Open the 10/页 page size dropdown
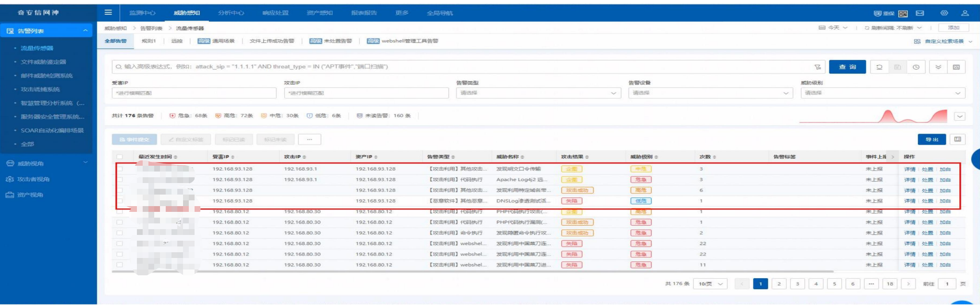The width and height of the screenshot is (980, 307). (710, 284)
